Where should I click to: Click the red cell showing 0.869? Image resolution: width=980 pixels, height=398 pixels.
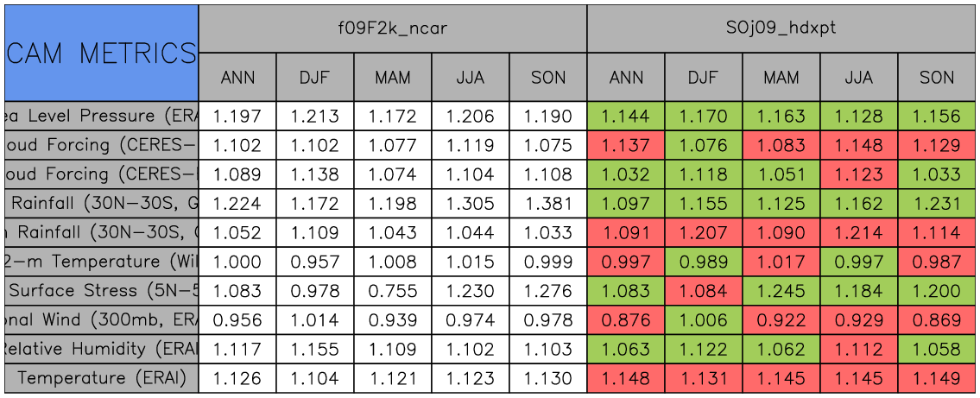click(937, 320)
